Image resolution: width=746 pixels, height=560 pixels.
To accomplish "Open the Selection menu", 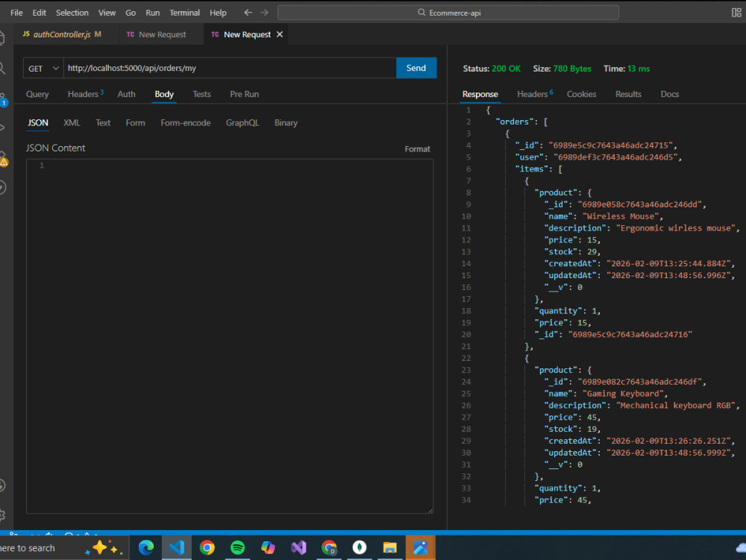I will pyautogui.click(x=72, y=13).
